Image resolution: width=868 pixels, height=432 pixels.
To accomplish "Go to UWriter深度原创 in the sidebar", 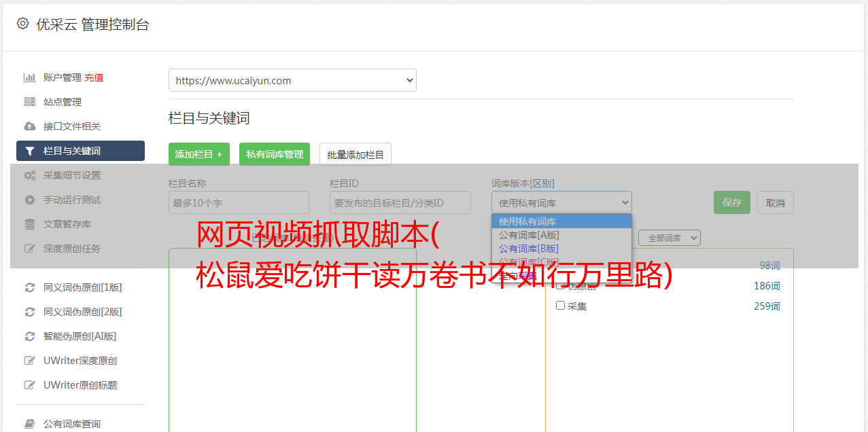I will click(80, 361).
